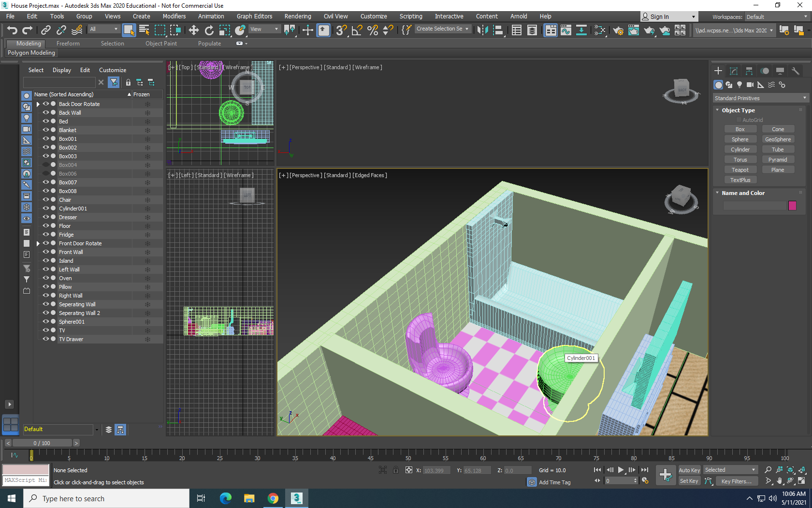Open the Render Setup dialog
The image size is (812, 508).
tap(618, 30)
